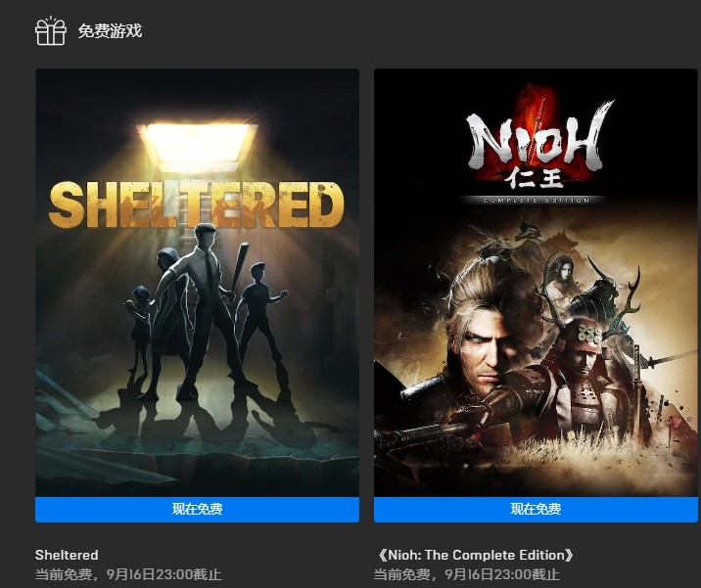This screenshot has height=588, width=701.
Task: Open the Sheltered game cover
Action: pyautogui.click(x=197, y=283)
